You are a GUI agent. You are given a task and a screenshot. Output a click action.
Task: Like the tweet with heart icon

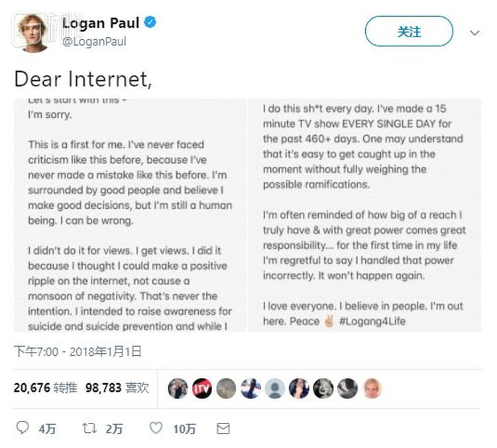pos(156,428)
